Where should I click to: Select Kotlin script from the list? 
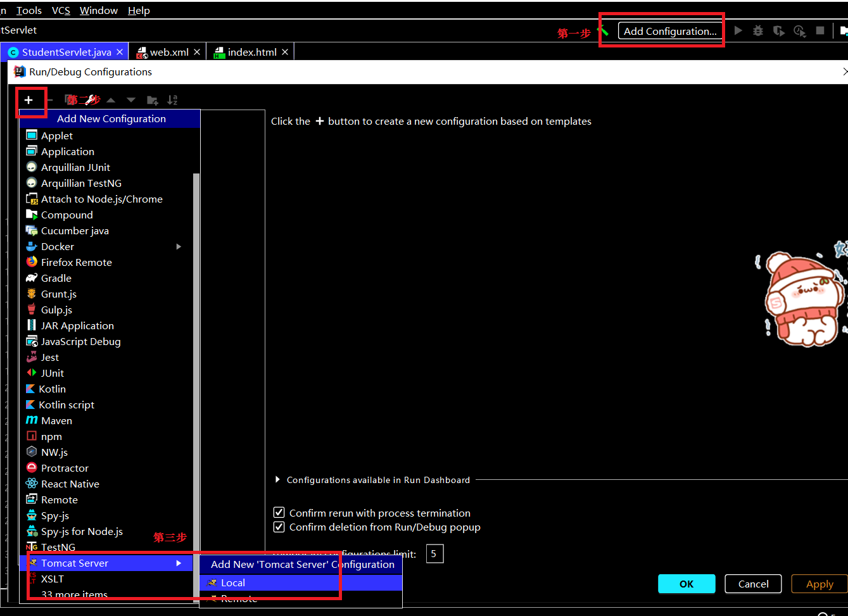[x=106, y=405]
